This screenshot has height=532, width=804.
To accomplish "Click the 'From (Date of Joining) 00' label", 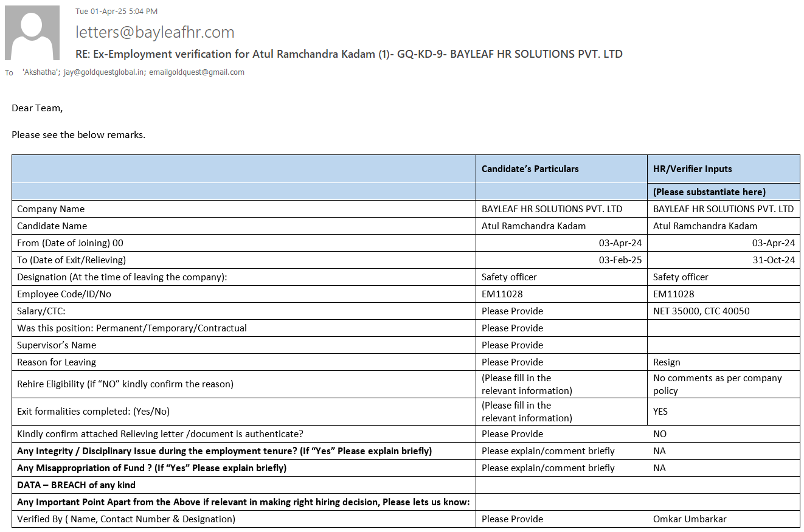I will pyautogui.click(x=70, y=243).
